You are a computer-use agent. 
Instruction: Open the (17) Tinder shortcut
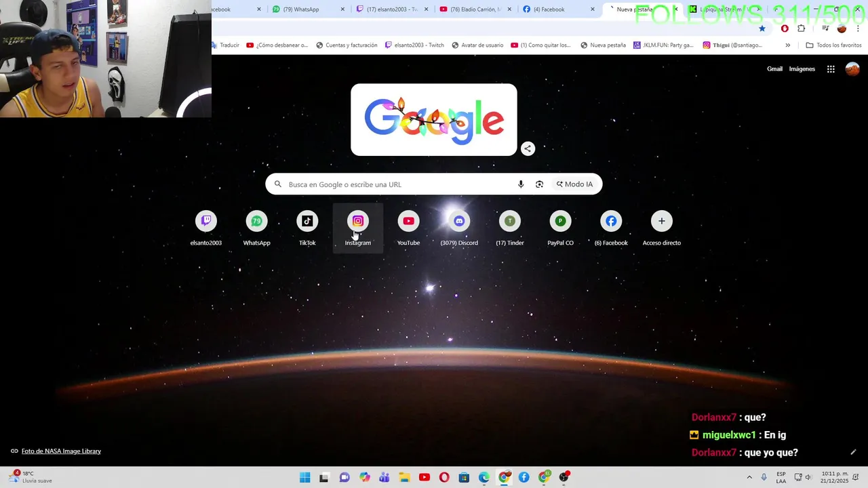510,228
